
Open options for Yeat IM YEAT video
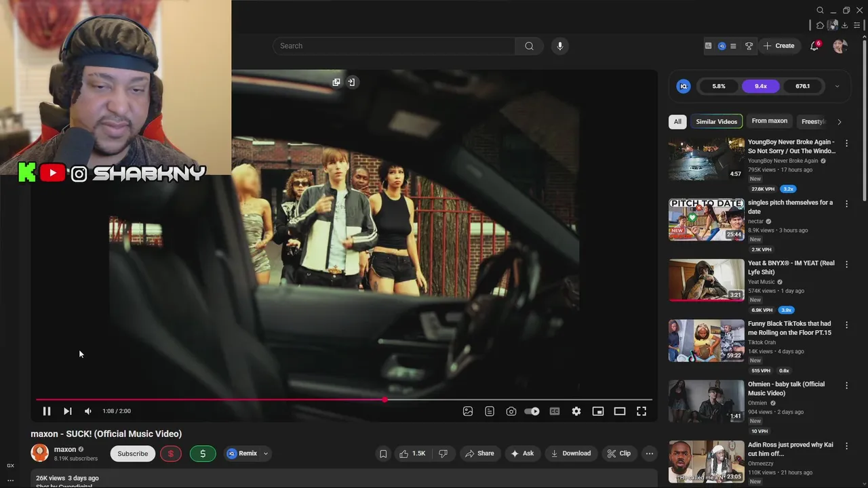point(846,264)
